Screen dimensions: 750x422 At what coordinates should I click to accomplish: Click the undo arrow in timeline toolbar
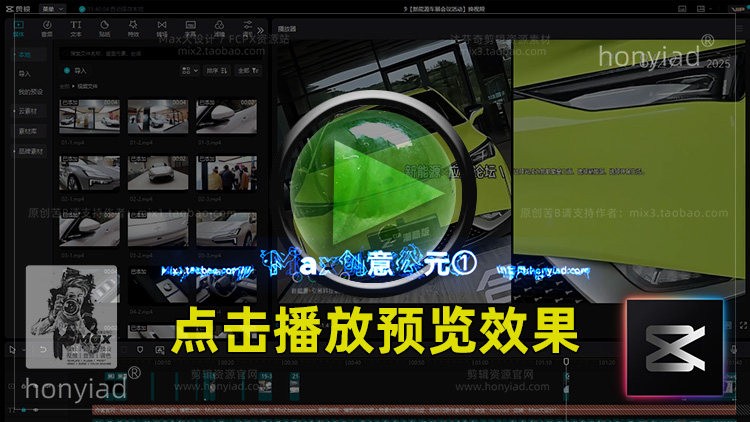click(43, 350)
